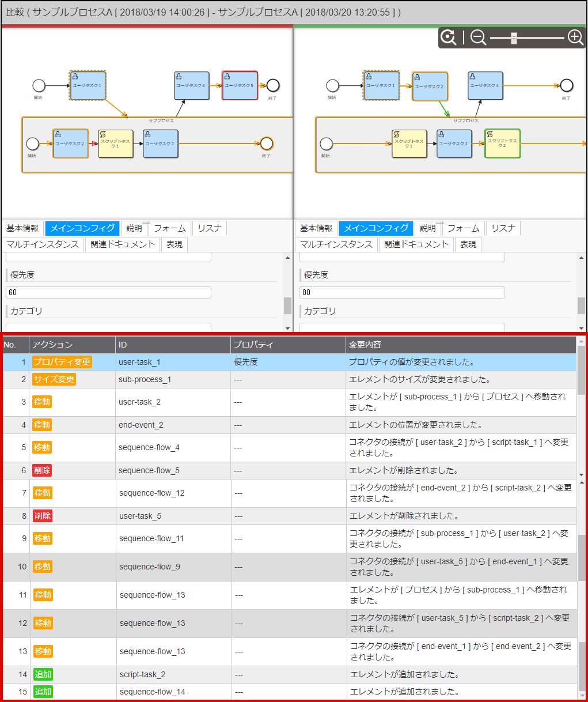
Task: Click scroll-up arrow of the right property pane
Action: coord(582,257)
